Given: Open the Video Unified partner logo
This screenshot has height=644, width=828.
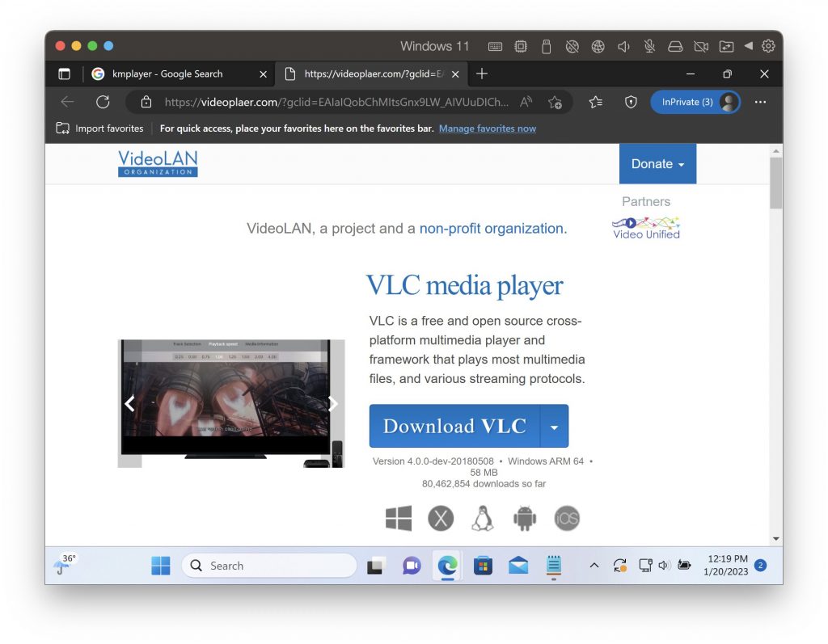Looking at the screenshot, I should coord(646,228).
